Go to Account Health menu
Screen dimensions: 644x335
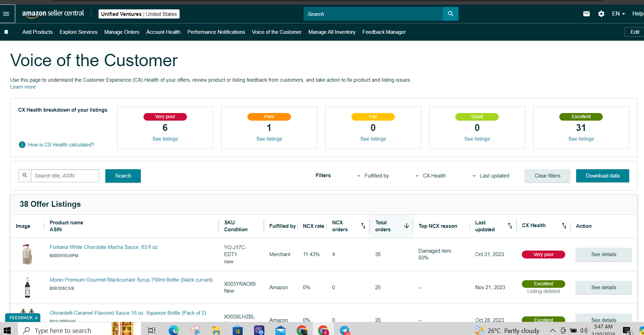163,32
